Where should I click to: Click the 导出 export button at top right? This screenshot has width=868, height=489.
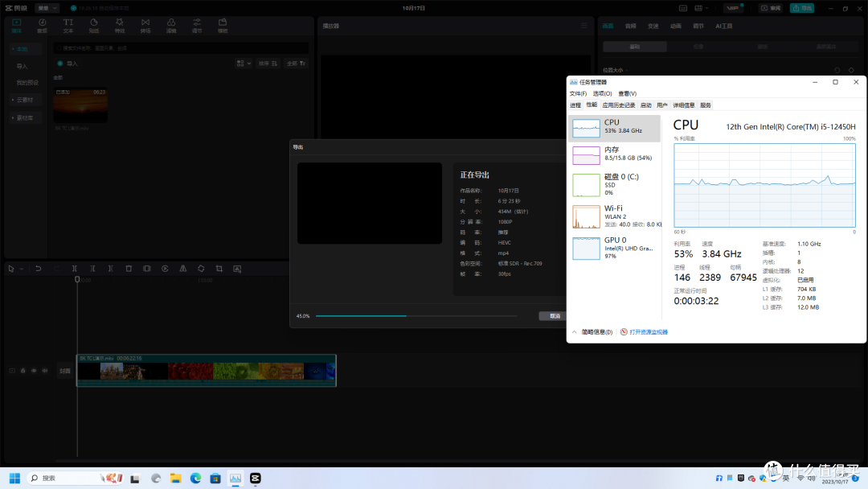coord(802,8)
